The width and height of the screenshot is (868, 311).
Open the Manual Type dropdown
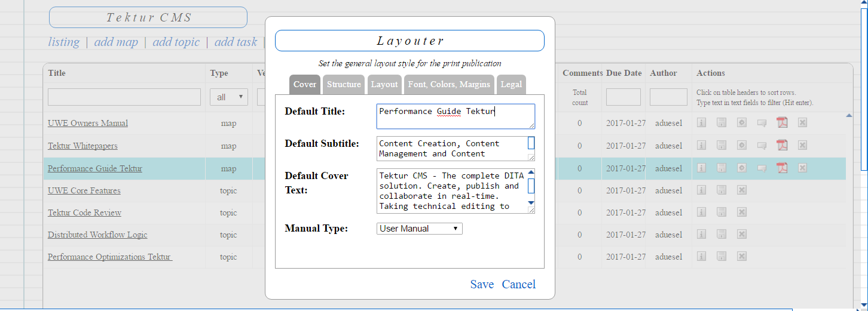[419, 229]
